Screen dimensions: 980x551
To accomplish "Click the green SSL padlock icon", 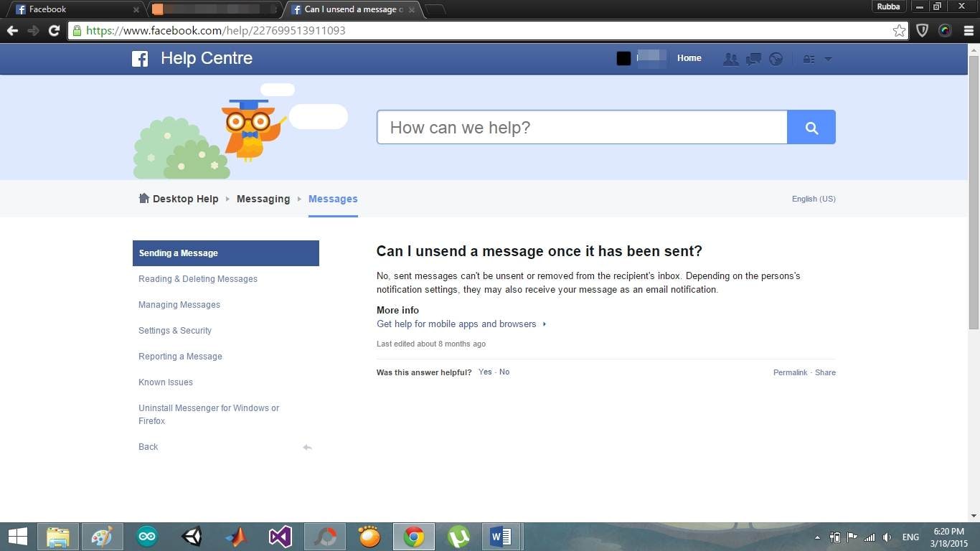I will (x=77, y=31).
